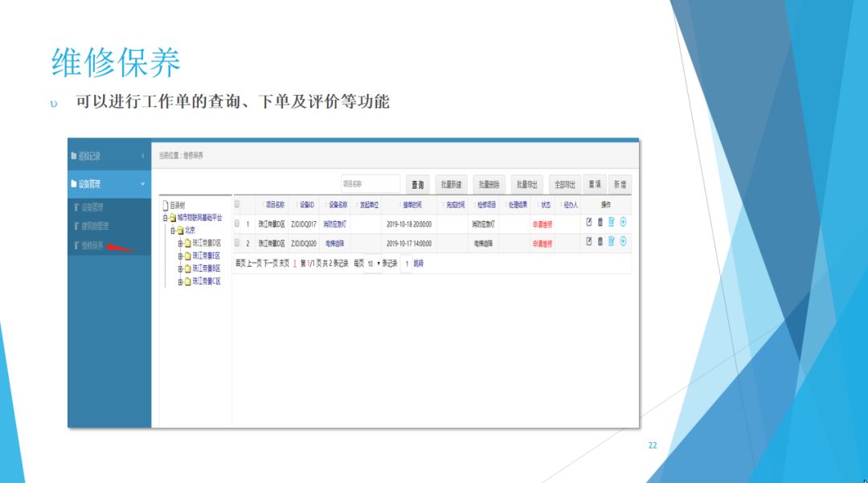Click chevron next to 巡检记录
This screenshot has width=868, height=483.
143,156
